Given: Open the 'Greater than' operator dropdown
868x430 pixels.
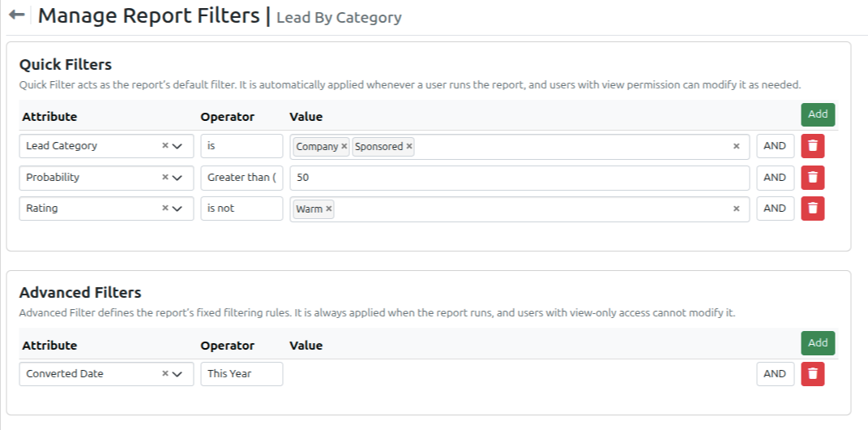Looking at the screenshot, I should (x=242, y=178).
